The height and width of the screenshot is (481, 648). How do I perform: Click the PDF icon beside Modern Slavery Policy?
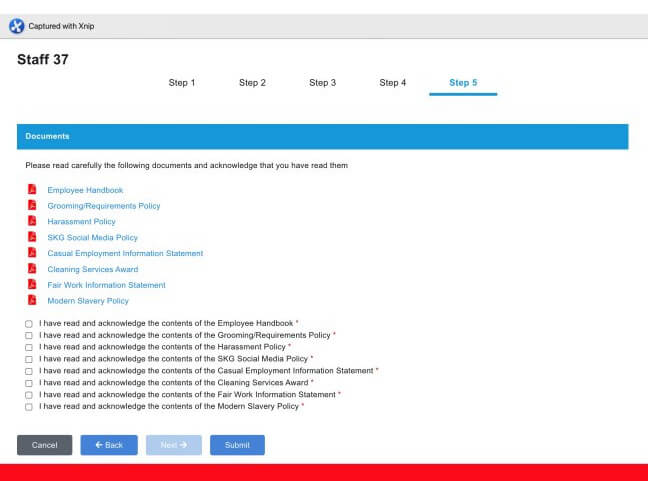click(32, 301)
